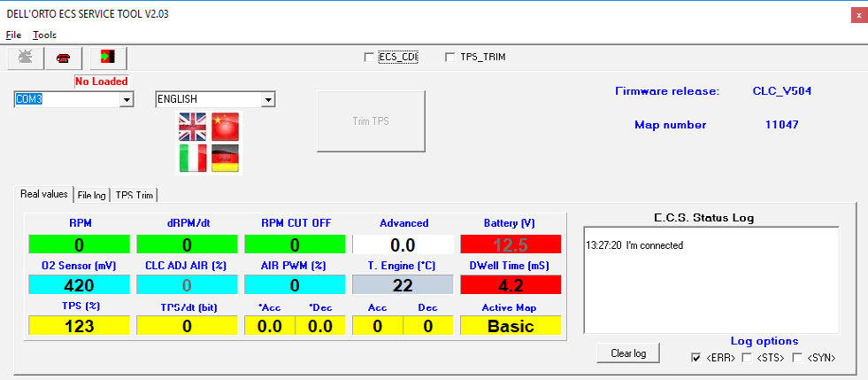Click the RPM CUT OFF value field
Image resolution: width=868 pixels, height=380 pixels.
coord(295,244)
